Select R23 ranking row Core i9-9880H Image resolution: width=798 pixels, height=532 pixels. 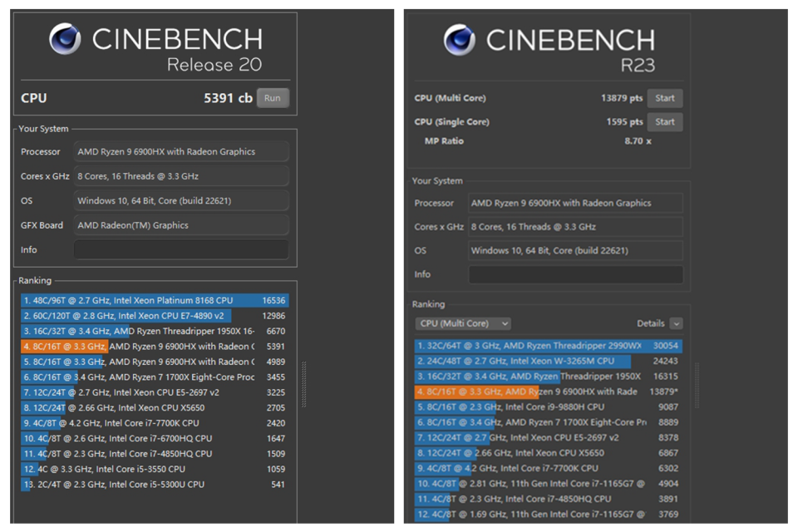549,406
